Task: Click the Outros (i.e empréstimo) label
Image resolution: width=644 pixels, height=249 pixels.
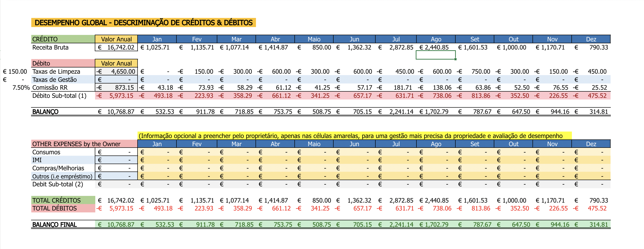Action: pos(62,176)
